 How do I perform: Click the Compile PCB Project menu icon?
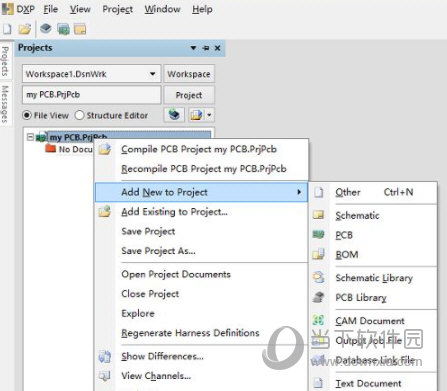[x=105, y=149]
